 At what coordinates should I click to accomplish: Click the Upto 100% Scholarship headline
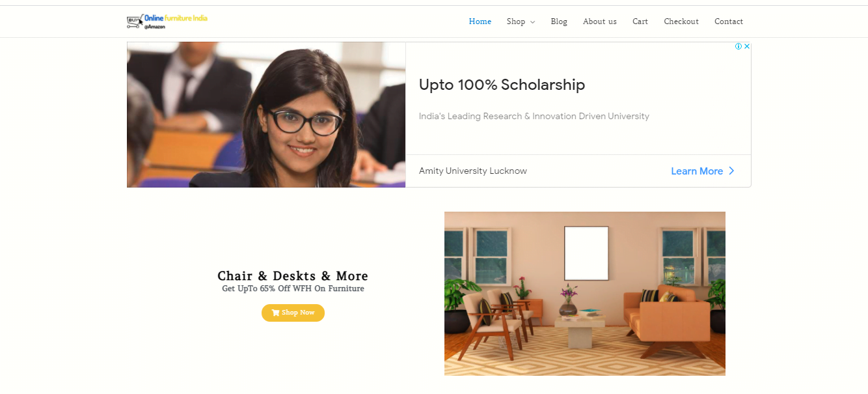[x=502, y=85]
